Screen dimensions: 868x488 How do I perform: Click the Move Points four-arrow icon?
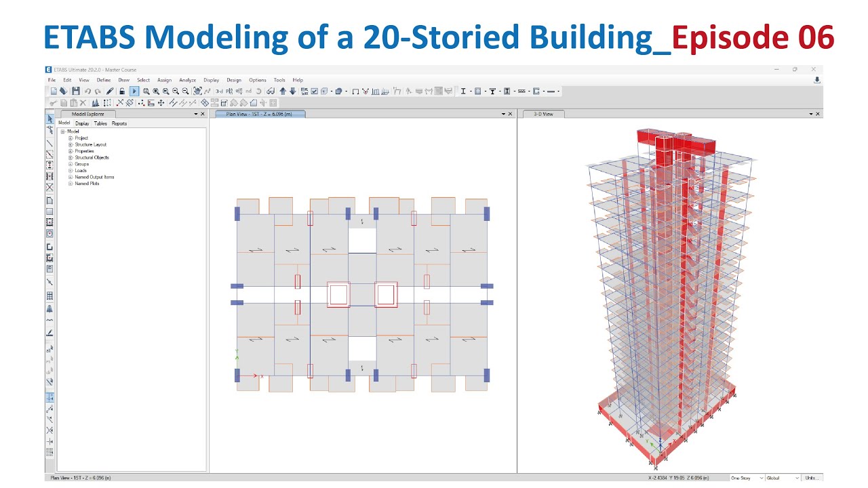[x=161, y=103]
